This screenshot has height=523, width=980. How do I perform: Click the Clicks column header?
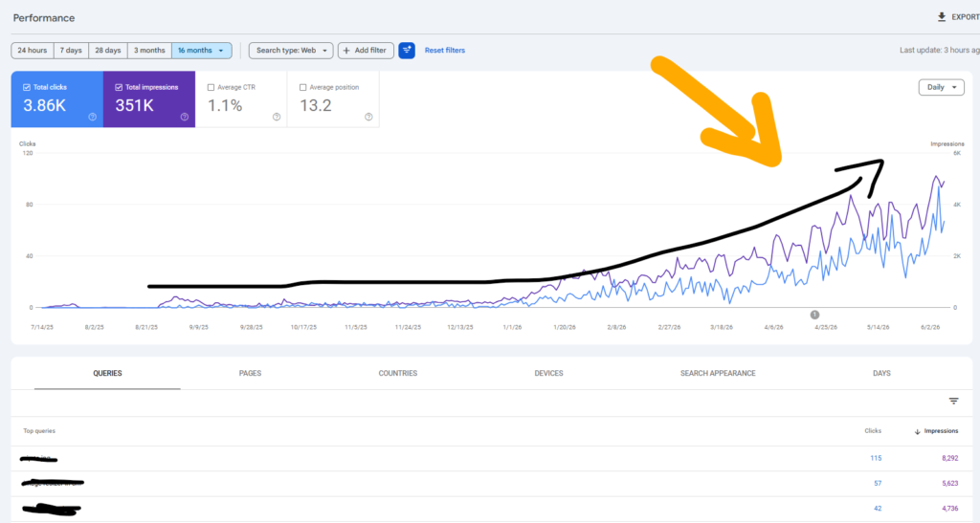[x=873, y=431]
